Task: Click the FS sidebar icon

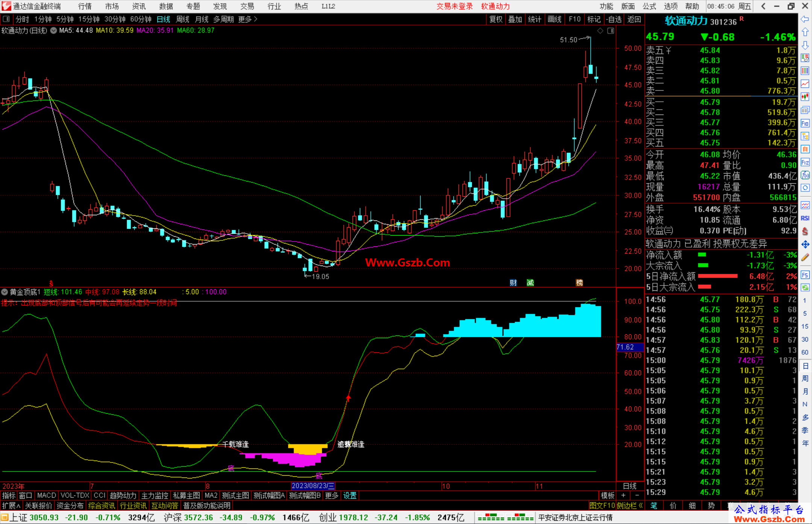Action: 805,275
